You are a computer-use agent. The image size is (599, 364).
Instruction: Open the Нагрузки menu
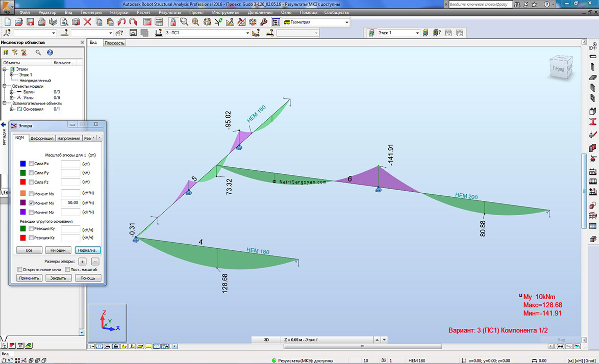119,13
